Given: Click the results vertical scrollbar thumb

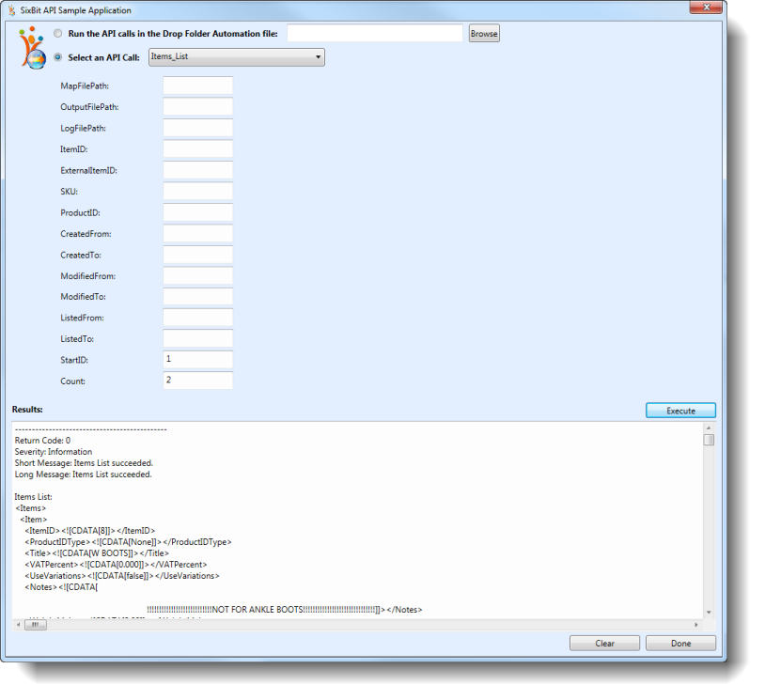Looking at the screenshot, I should click(x=709, y=440).
